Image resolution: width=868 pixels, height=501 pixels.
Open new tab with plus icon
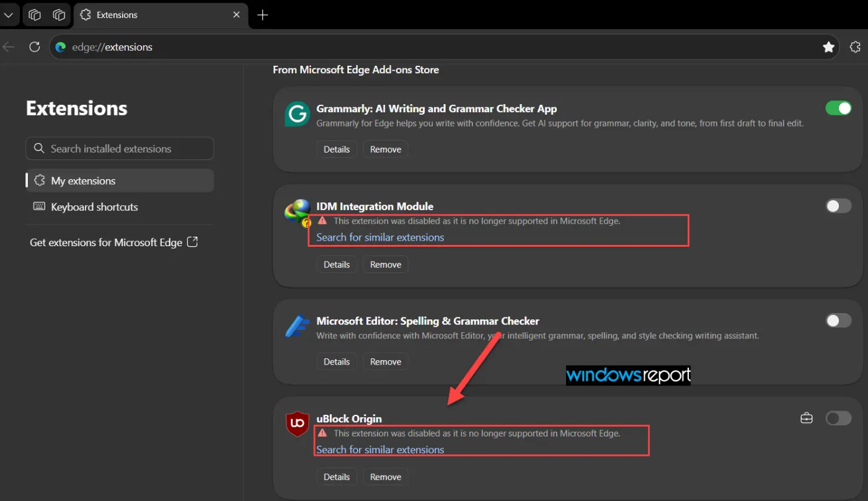pyautogui.click(x=263, y=15)
